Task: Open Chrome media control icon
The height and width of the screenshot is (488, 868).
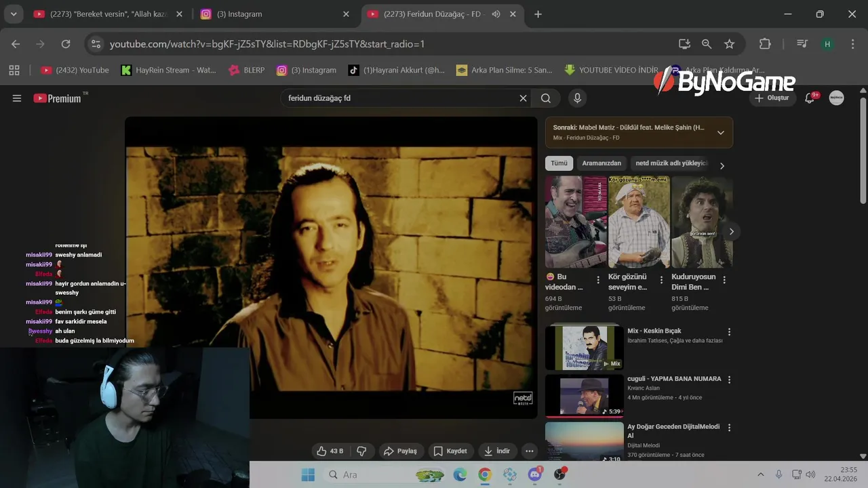Action: [x=802, y=44]
